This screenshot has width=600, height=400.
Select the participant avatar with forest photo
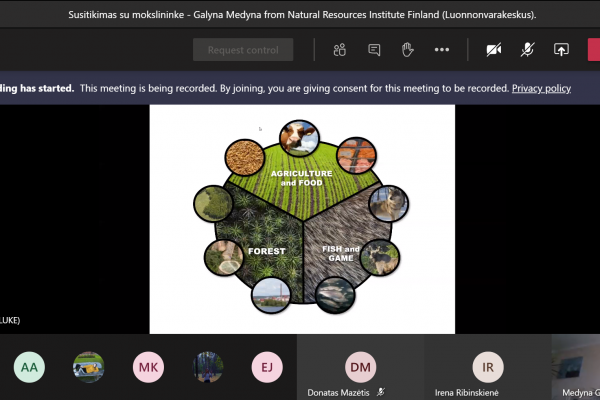[x=207, y=367]
